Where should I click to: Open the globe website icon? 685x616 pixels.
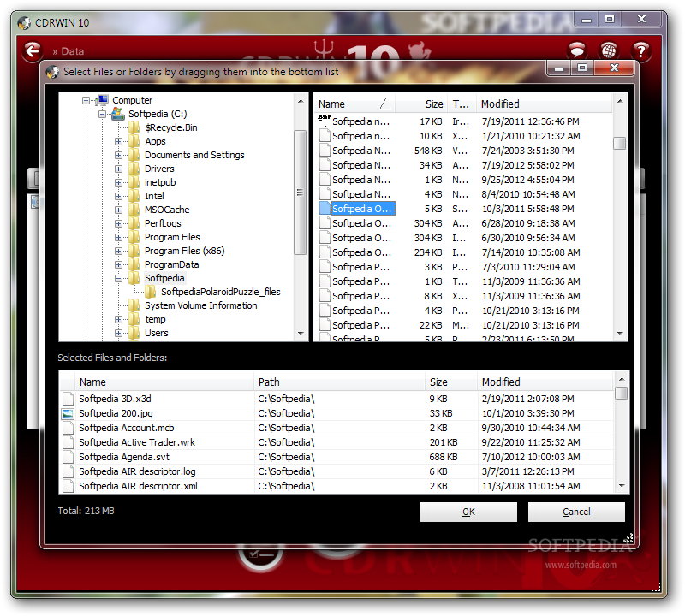[609, 51]
